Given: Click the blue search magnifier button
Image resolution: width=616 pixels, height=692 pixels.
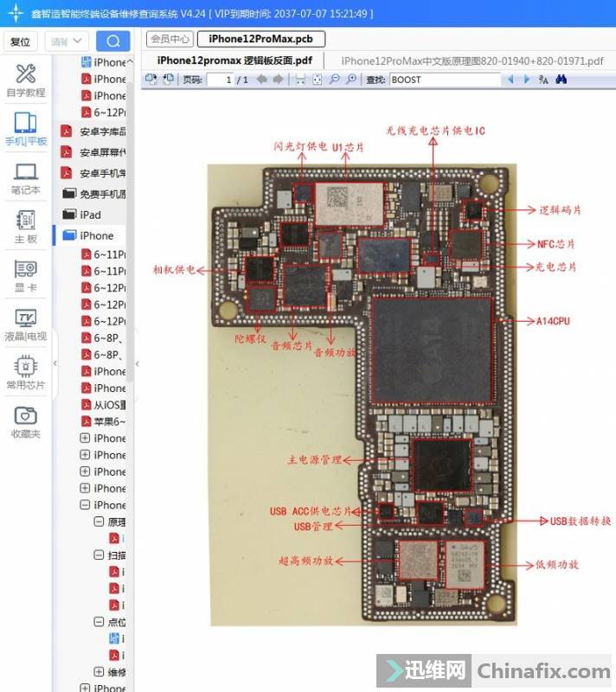Looking at the screenshot, I should [112, 42].
